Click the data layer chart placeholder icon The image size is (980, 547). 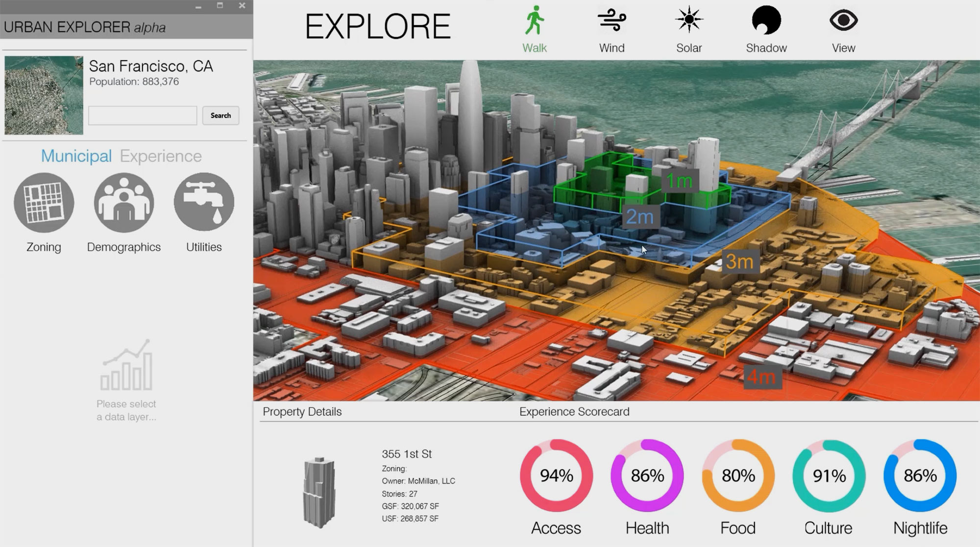[x=126, y=365]
